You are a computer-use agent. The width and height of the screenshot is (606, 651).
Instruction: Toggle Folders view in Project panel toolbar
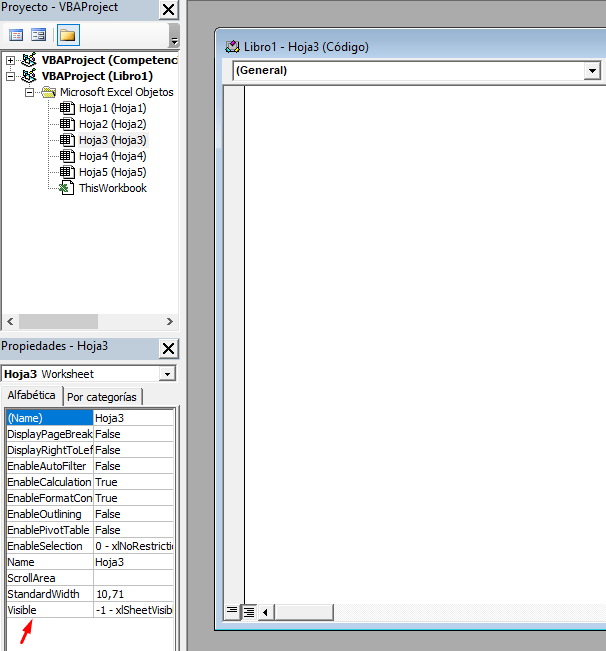67,35
